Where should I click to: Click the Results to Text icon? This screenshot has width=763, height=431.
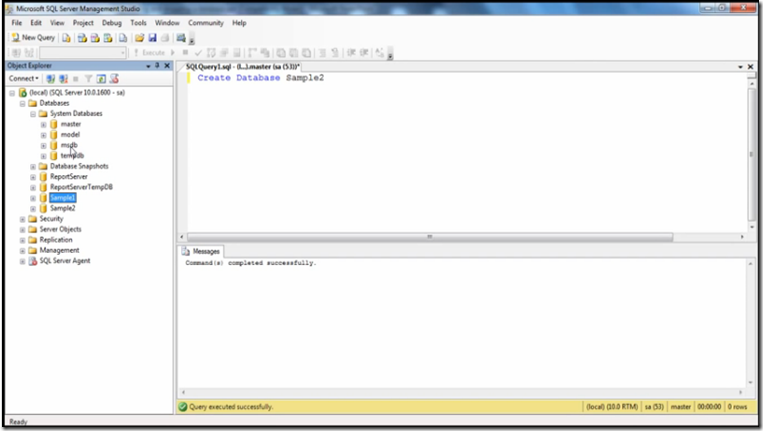(281, 53)
